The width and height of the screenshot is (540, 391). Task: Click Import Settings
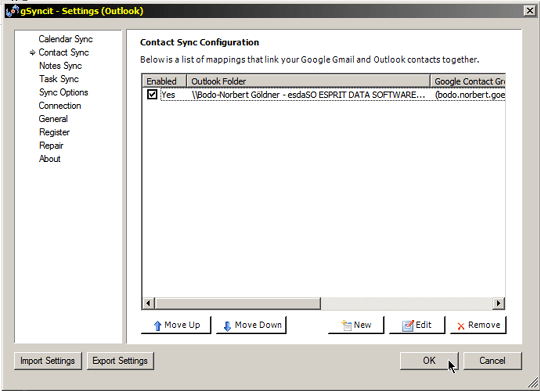48,361
